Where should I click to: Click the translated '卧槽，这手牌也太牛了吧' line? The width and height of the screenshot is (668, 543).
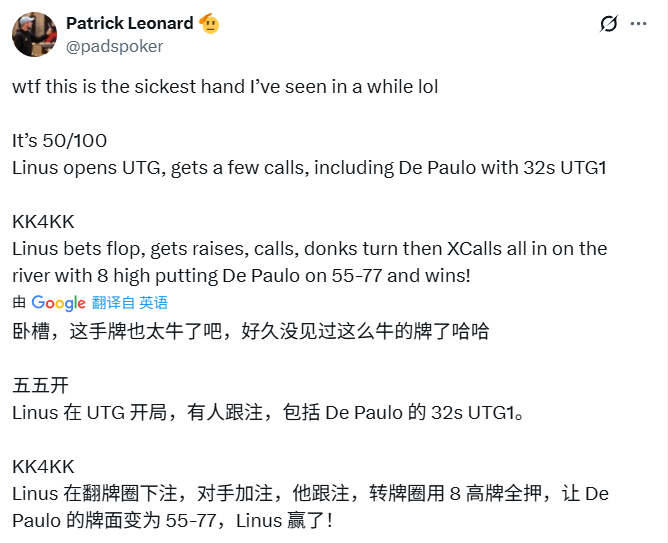tap(250, 330)
